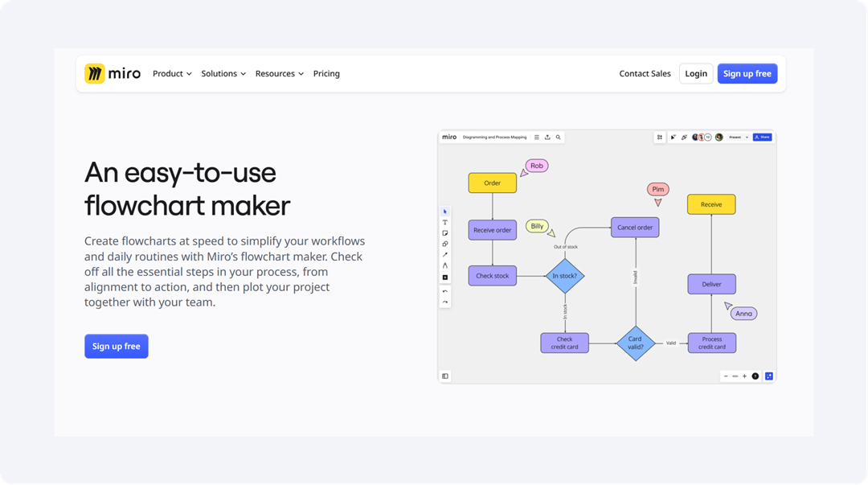
Task: Click the blue Miro Assist sparkle icon
Action: [x=769, y=376]
